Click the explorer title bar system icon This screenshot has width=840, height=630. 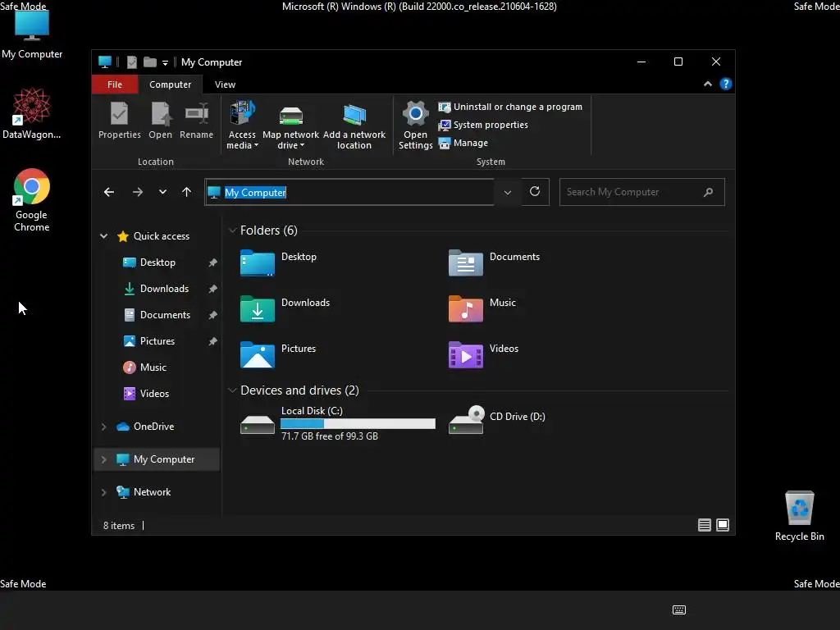(105, 62)
